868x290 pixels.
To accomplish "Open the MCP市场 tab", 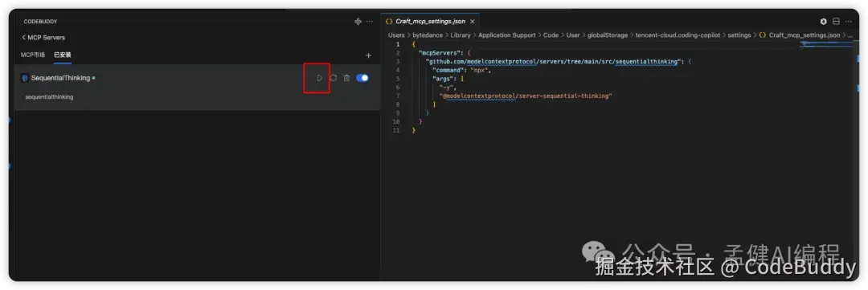I will (x=33, y=55).
